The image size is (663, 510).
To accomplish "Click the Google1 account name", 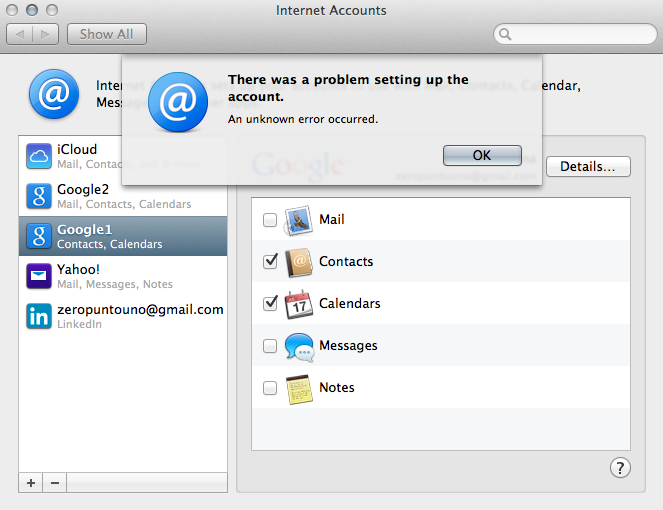I will (x=85, y=229).
